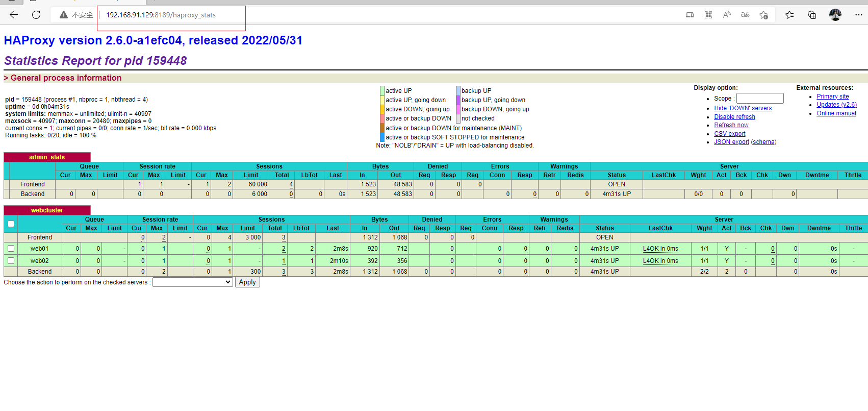
Task: Click the Statistics Report pid 159448 heading
Action: point(95,61)
